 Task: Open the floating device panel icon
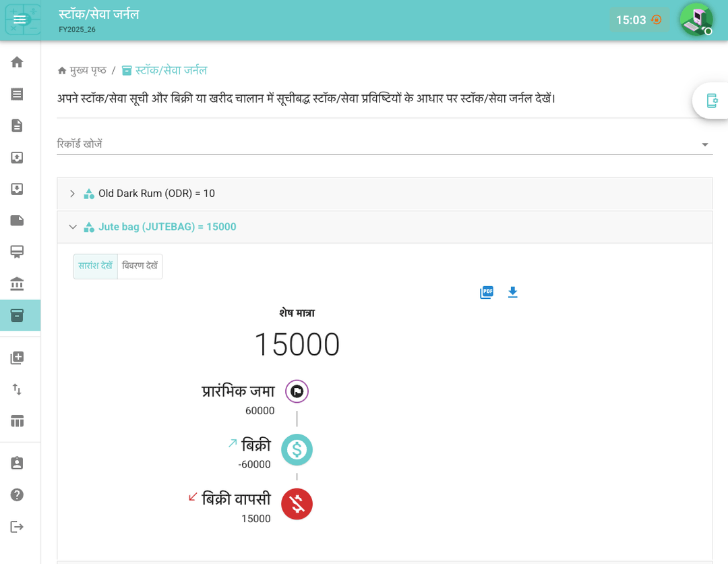pyautogui.click(x=711, y=101)
